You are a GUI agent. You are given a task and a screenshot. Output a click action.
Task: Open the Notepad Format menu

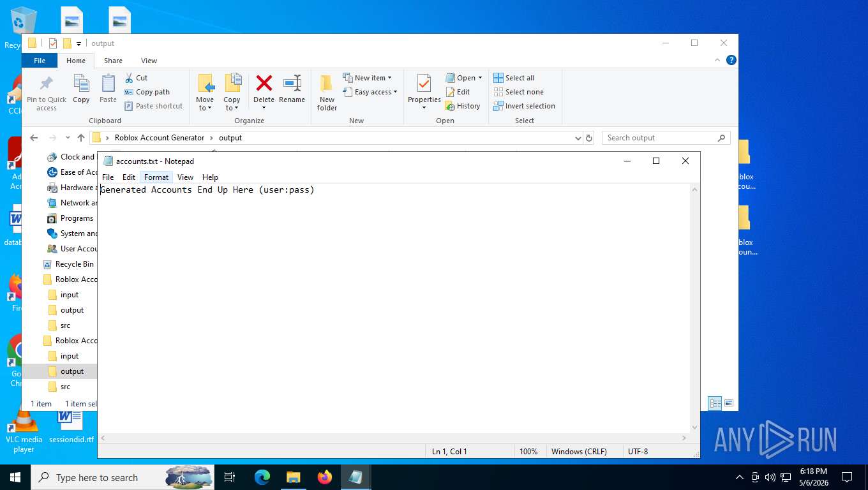[x=156, y=177]
